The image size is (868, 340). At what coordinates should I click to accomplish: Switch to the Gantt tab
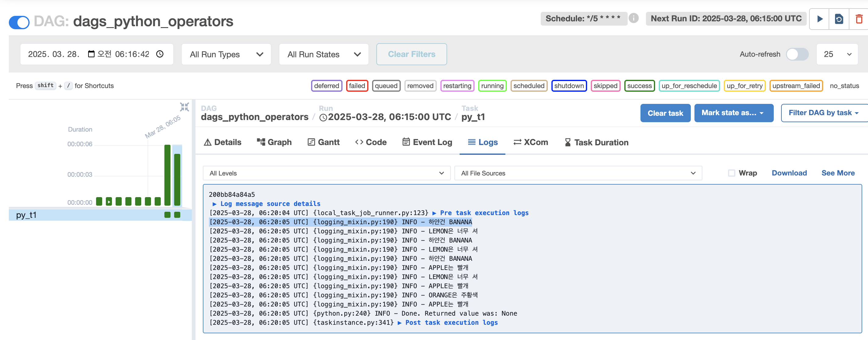click(323, 142)
